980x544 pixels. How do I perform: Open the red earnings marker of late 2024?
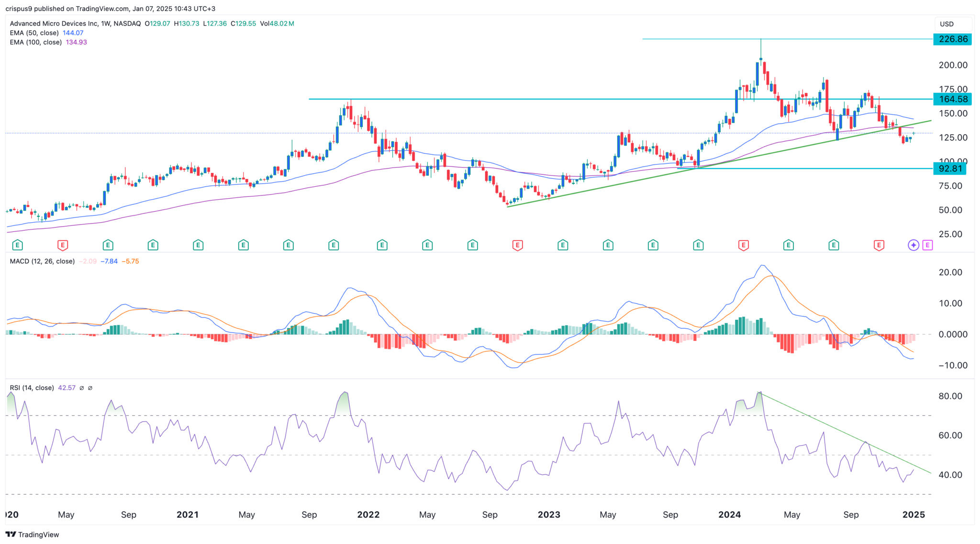(879, 245)
